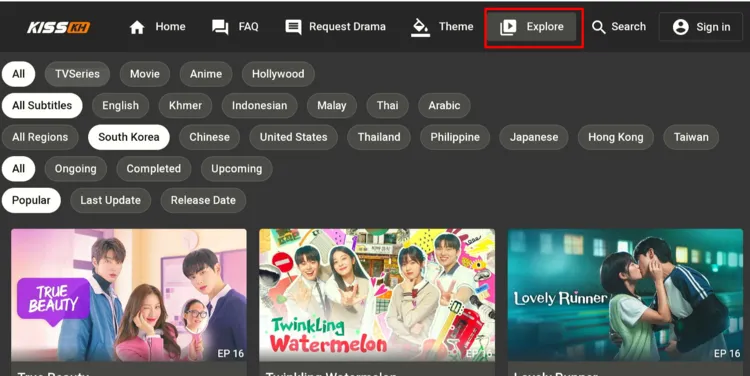Choose English subtitles filter

coord(121,106)
